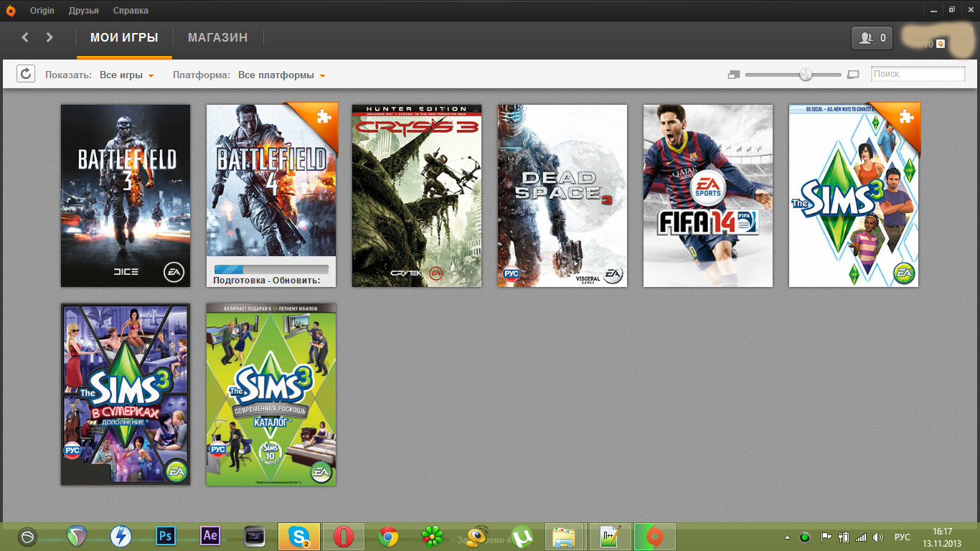The image size is (980, 551).
Task: Click the Action Center flag tray icon
Action: [x=826, y=537]
